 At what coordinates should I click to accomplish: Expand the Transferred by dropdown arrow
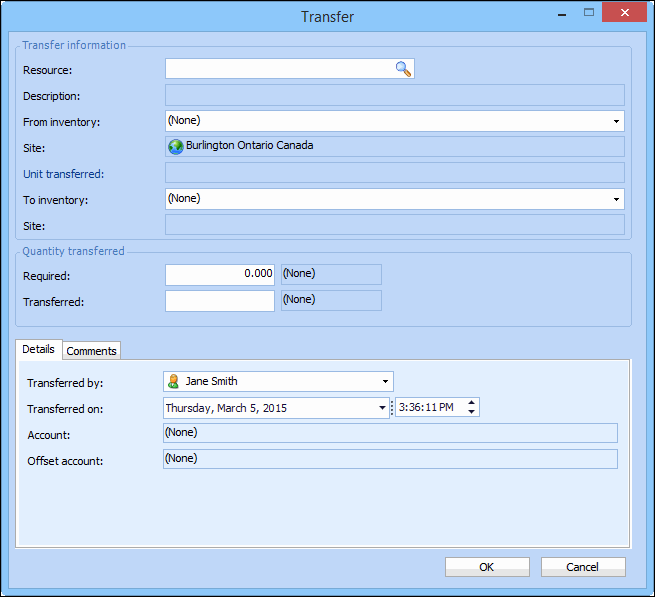point(385,381)
